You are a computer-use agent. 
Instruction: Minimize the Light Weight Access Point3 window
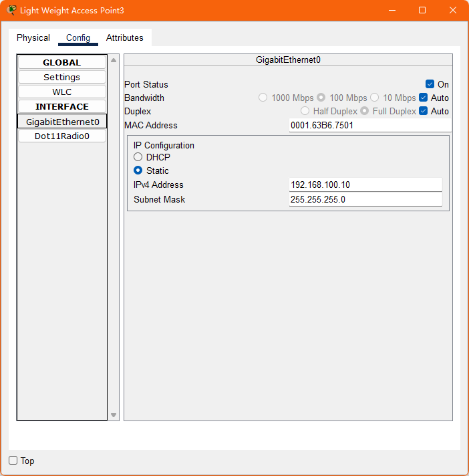[x=392, y=10]
